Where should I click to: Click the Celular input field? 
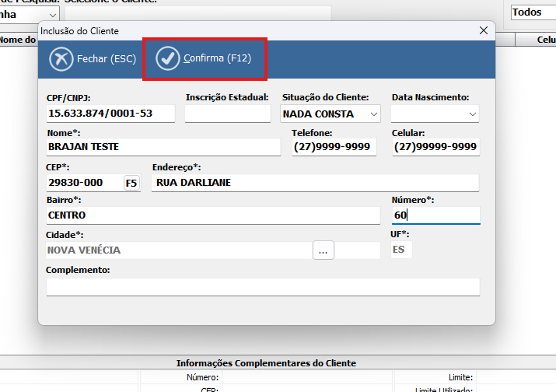point(435,147)
